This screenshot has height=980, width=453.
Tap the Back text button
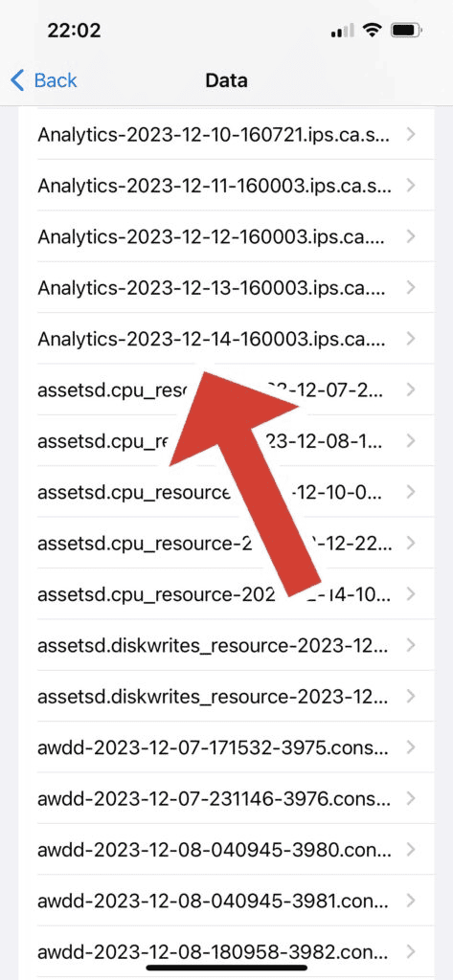pyautogui.click(x=55, y=80)
